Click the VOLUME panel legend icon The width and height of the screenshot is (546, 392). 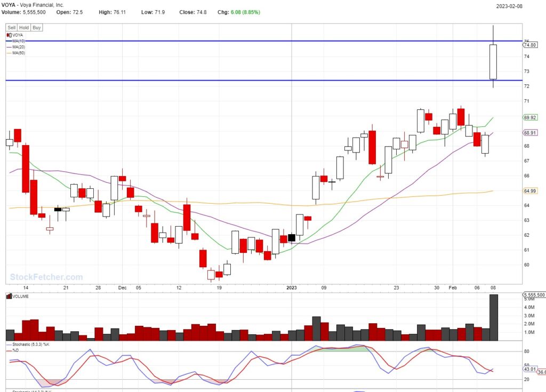[9, 296]
